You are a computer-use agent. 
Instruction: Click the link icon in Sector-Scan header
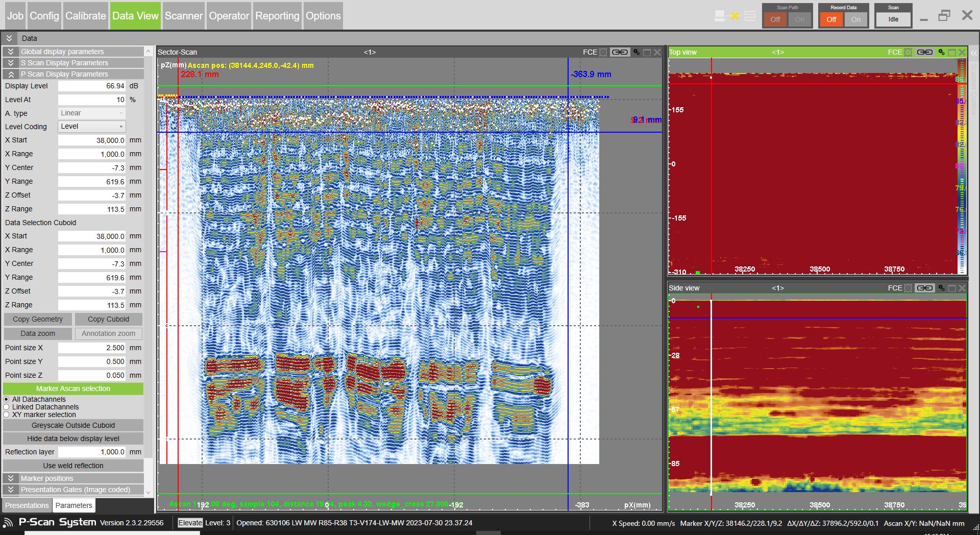pos(620,52)
